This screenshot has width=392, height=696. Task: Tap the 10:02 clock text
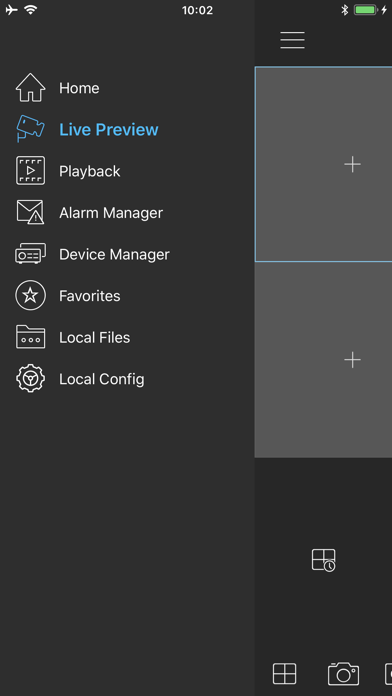(197, 10)
